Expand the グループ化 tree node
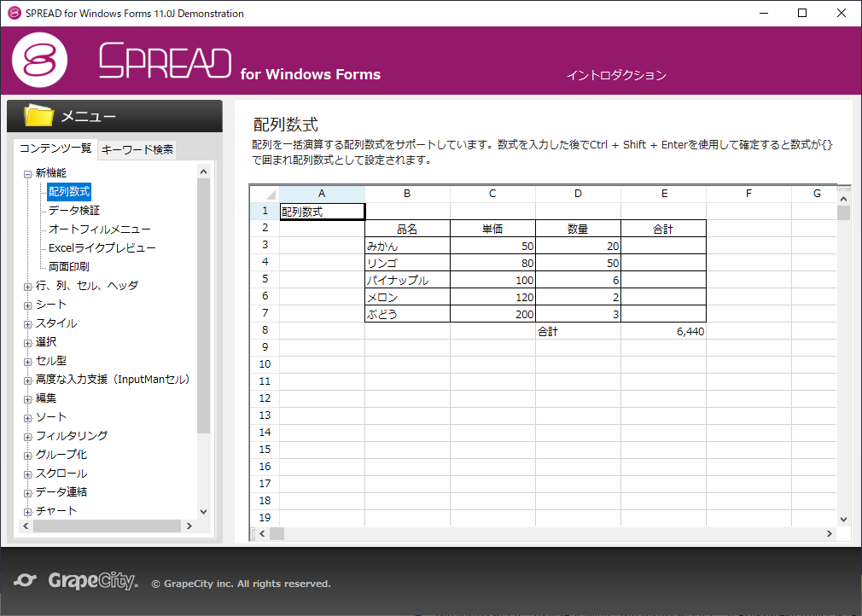This screenshot has height=616, width=862. pos(27,456)
